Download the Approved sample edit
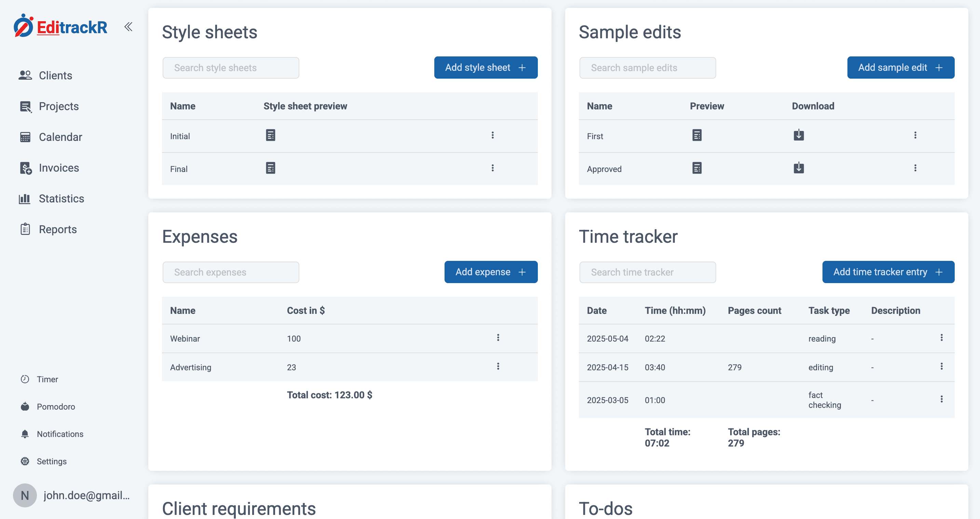Image resolution: width=980 pixels, height=519 pixels. tap(799, 168)
